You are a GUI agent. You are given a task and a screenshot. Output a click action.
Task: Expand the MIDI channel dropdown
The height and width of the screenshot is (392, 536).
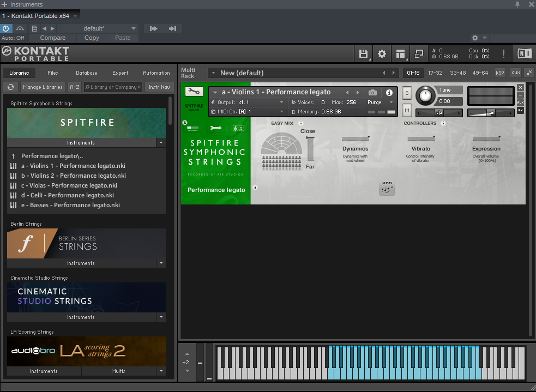point(281,112)
